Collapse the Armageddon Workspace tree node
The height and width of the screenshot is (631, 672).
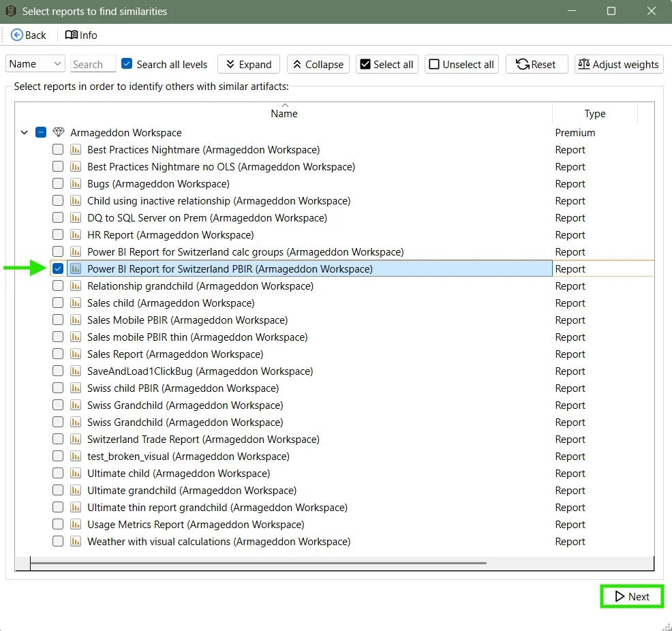[x=25, y=132]
